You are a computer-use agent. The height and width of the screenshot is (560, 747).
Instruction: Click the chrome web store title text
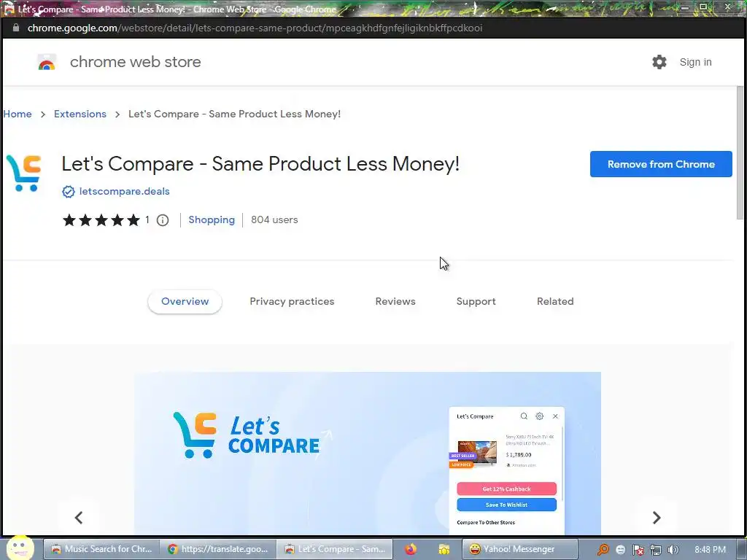pos(135,62)
